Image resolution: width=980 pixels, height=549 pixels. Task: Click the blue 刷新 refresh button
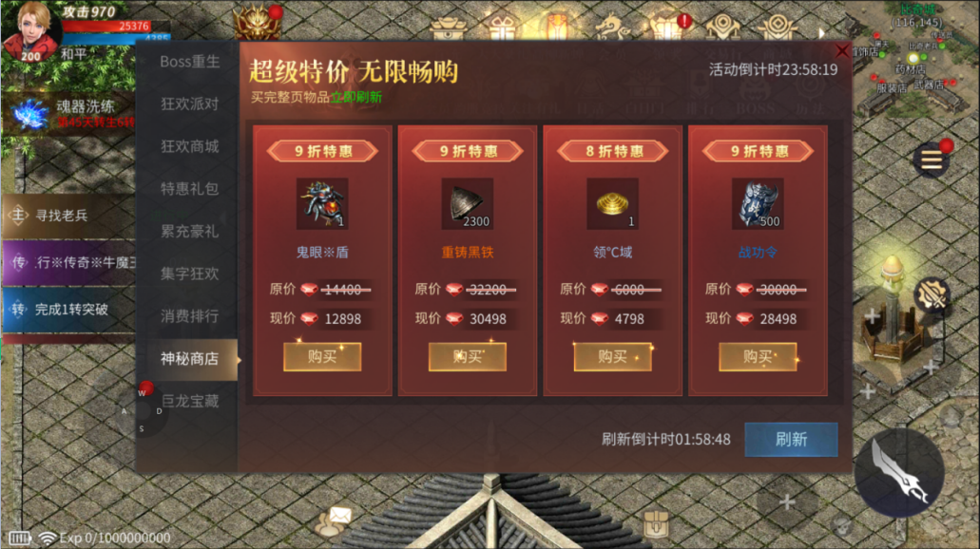click(791, 439)
